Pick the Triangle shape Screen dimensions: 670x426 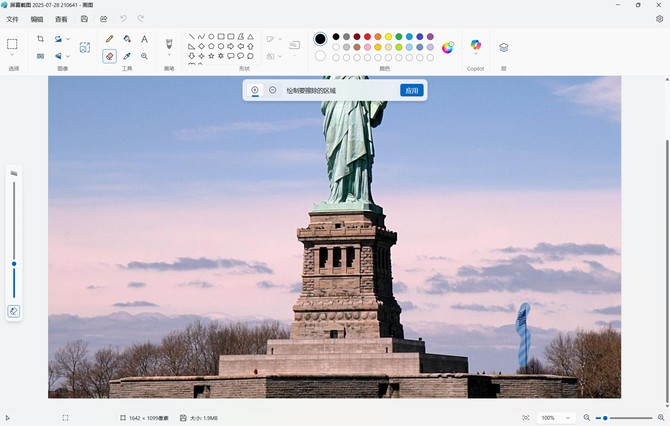click(250, 37)
